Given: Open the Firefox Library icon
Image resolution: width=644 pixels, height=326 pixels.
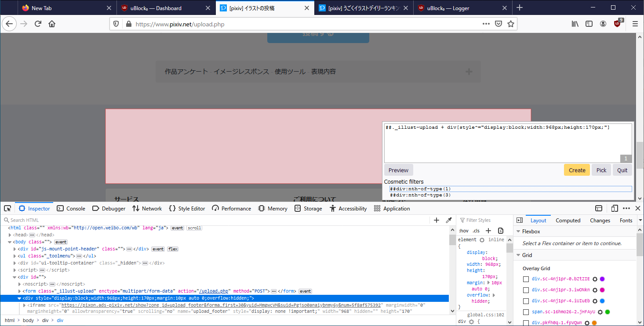Looking at the screenshot, I should tap(575, 24).
